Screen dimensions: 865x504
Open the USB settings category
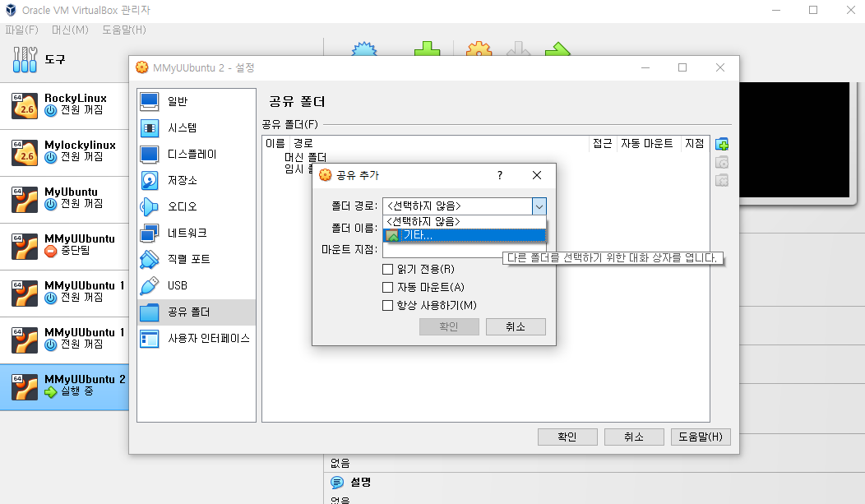coord(197,285)
